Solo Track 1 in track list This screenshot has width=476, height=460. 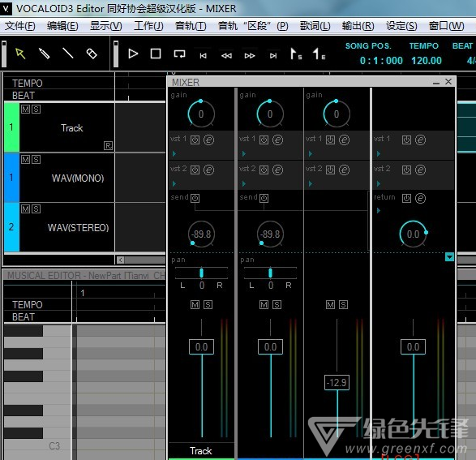click(36, 109)
